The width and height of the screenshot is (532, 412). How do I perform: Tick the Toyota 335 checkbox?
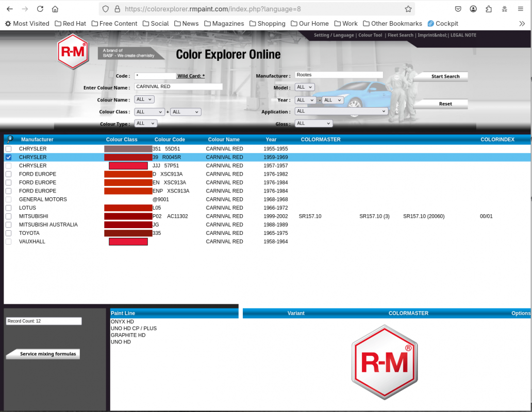pos(8,233)
